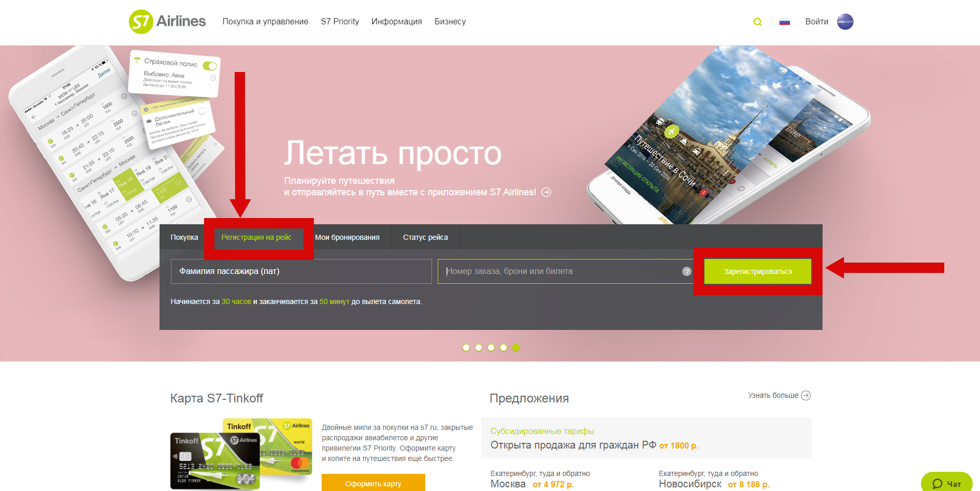
Task: Click the oneworld alliance round badge
Action: (845, 22)
